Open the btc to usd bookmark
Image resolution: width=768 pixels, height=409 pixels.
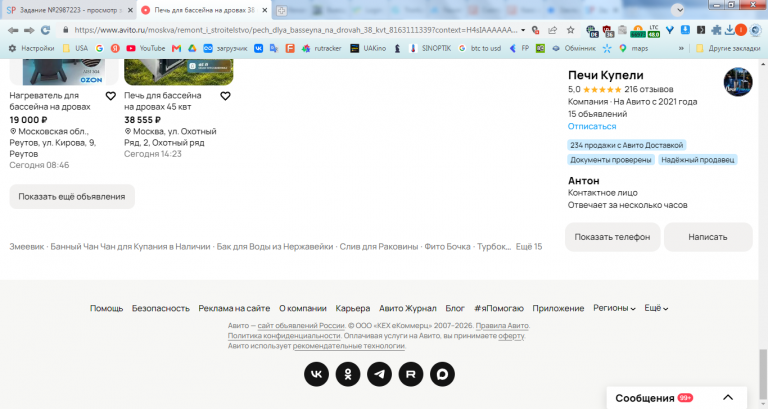(480, 48)
